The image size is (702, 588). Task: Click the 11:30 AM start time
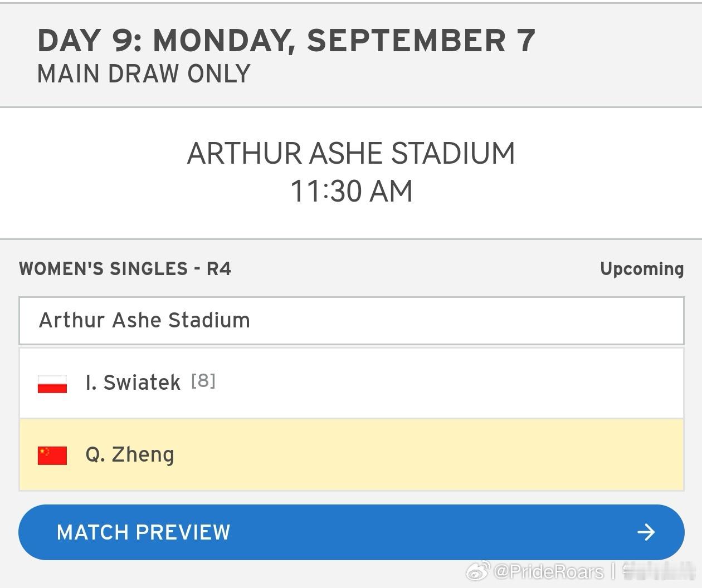point(351,192)
